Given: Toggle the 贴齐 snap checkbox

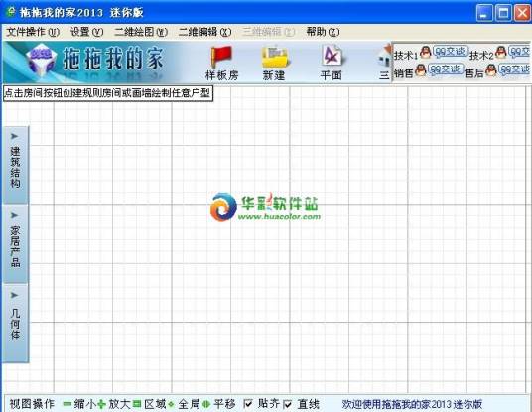Looking at the screenshot, I should click(248, 404).
